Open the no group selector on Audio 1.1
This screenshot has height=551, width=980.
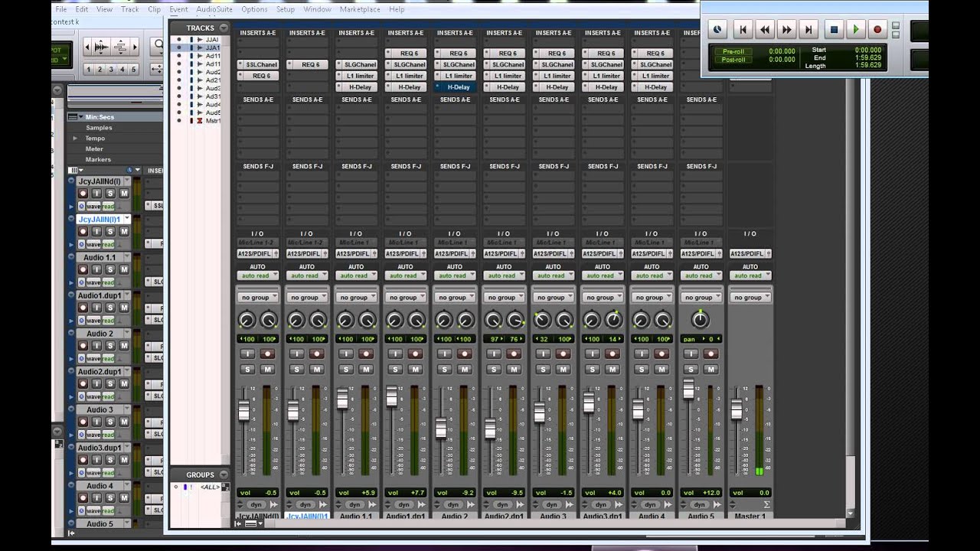click(356, 298)
